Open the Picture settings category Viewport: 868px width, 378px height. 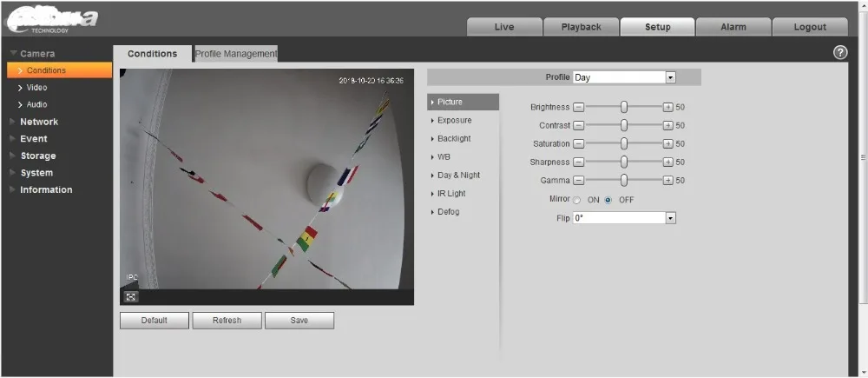tap(463, 102)
